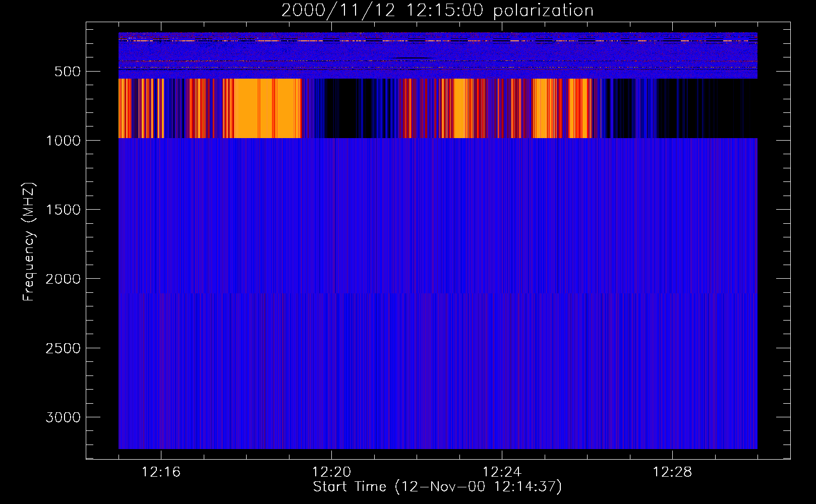Select the 1000 frequency tick label
The width and height of the screenshot is (816, 504).
click(x=63, y=141)
